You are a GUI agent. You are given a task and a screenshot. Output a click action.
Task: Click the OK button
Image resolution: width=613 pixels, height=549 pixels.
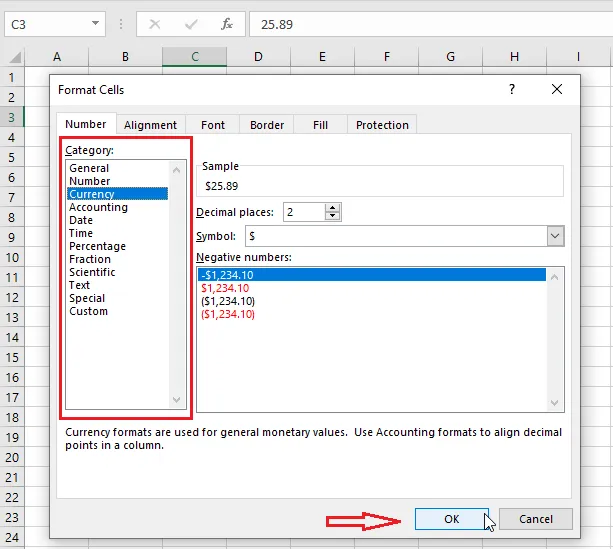pyautogui.click(x=452, y=519)
